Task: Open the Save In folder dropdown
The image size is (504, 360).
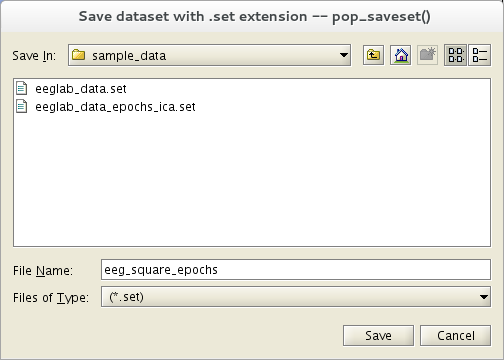Action: coord(209,55)
